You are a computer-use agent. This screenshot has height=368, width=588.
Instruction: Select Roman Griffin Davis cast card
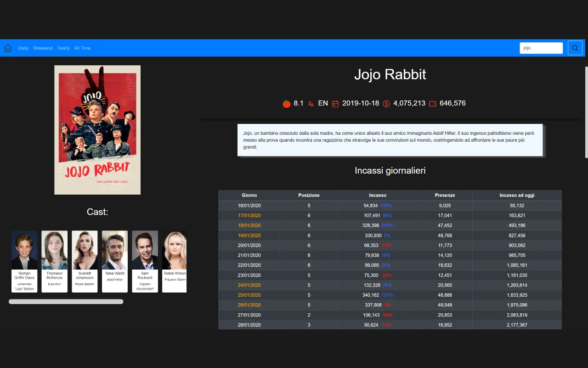[24, 261]
